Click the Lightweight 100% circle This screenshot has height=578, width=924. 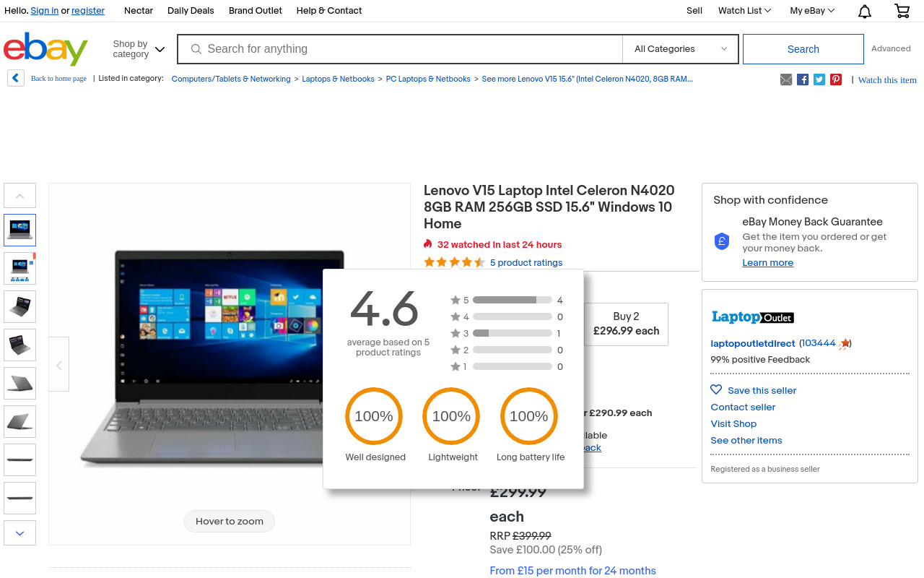(x=451, y=416)
